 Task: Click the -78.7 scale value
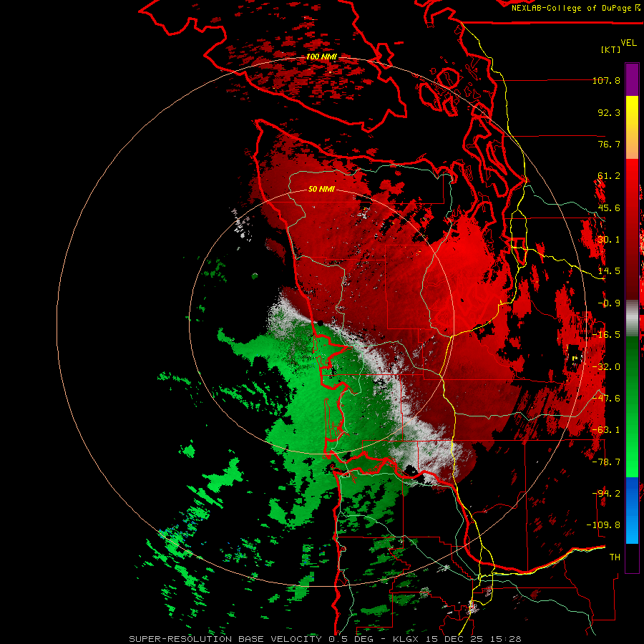[x=606, y=462]
